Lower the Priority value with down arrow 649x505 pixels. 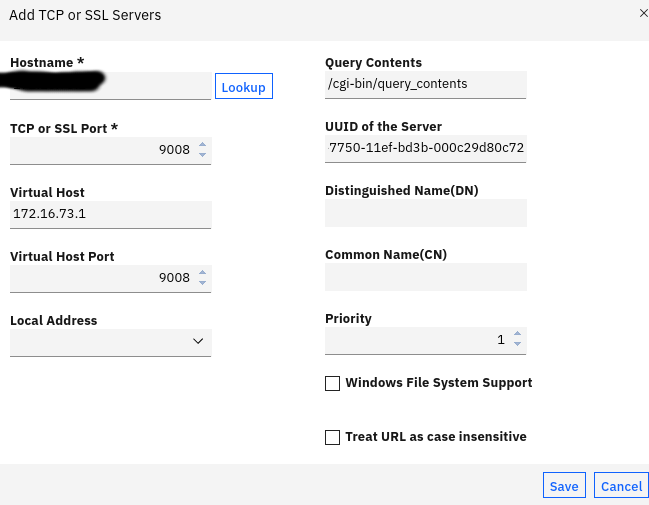coord(517,345)
